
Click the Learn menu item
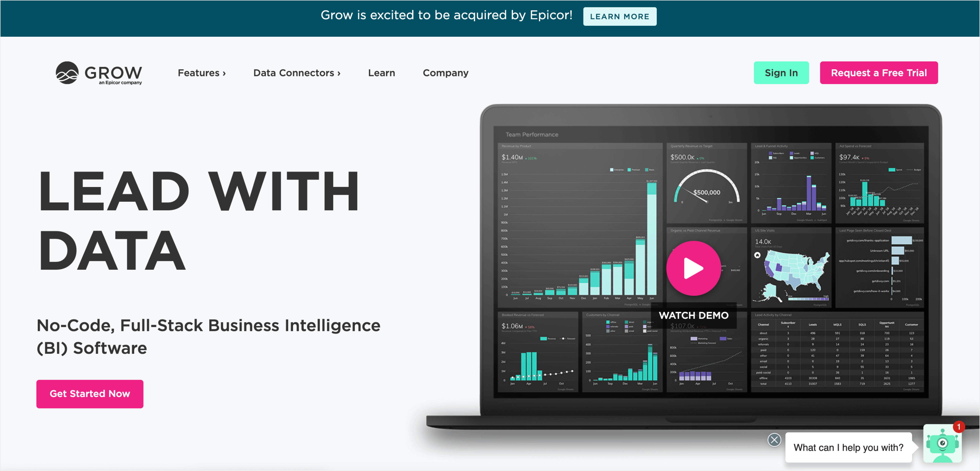click(382, 73)
